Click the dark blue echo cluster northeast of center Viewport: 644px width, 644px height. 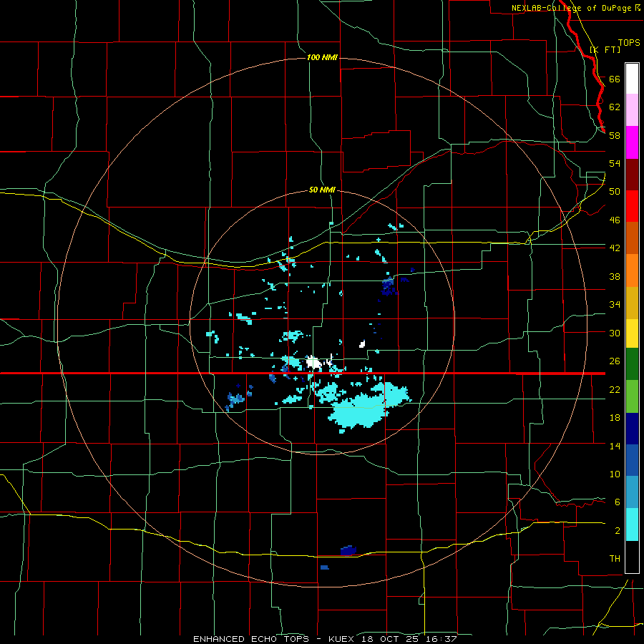pyautogui.click(x=389, y=286)
